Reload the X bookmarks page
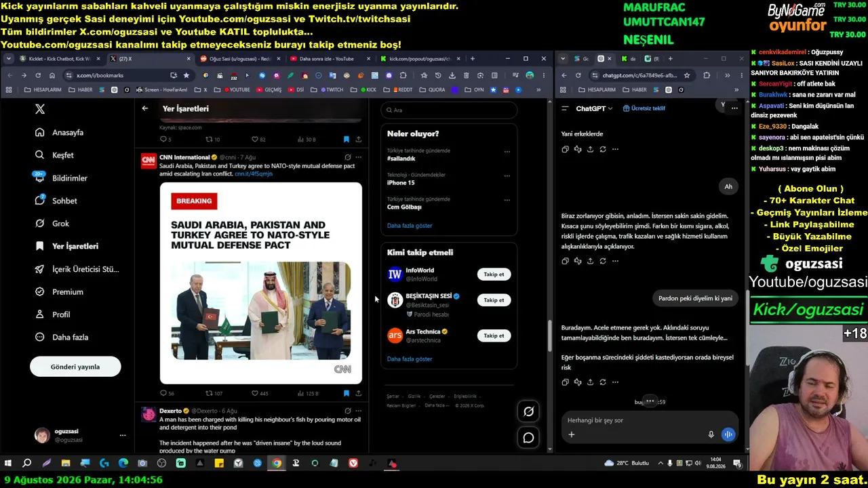 tap(38, 75)
